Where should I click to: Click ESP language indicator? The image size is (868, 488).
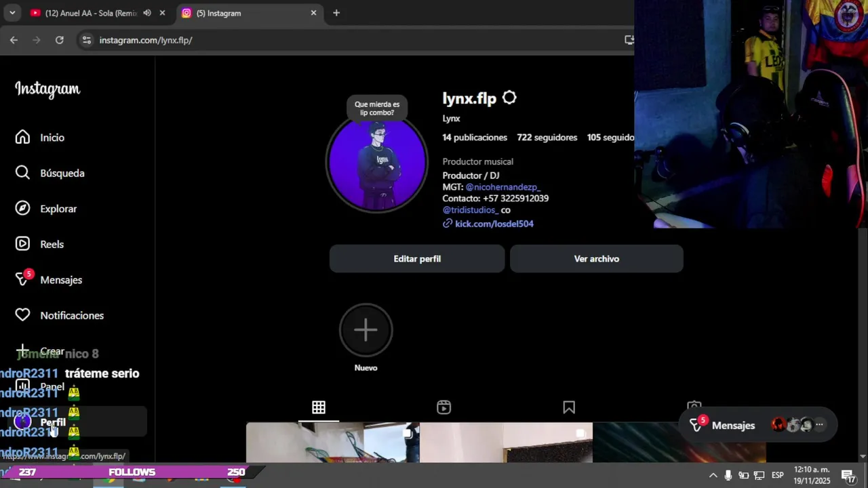click(778, 475)
